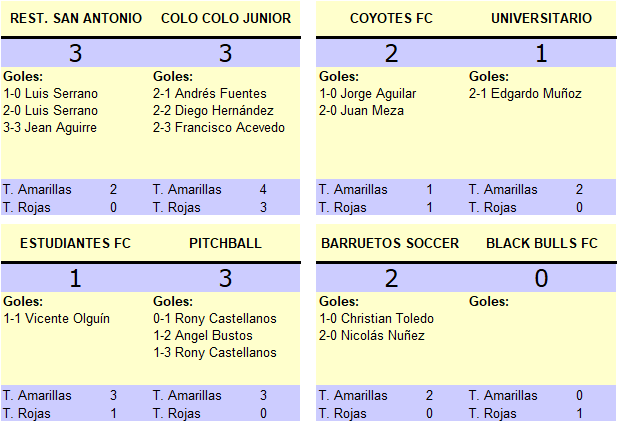Click goal entry 2-2 Diego Hernández

pyautogui.click(x=213, y=111)
